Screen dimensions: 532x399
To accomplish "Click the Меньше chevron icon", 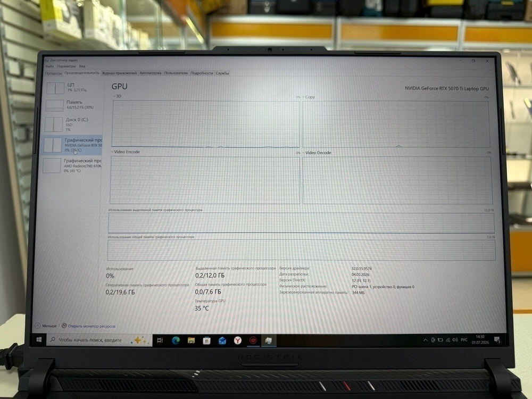I will (38, 326).
